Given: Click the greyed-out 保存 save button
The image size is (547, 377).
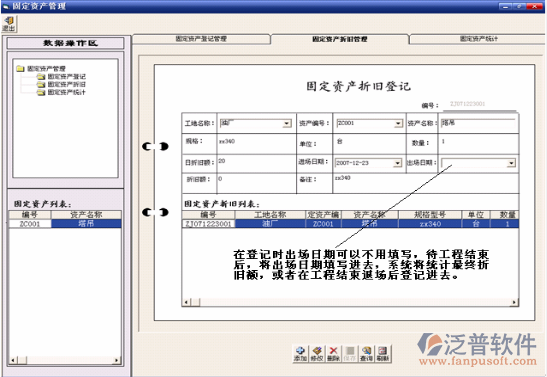Looking at the screenshot, I should 350,353.
